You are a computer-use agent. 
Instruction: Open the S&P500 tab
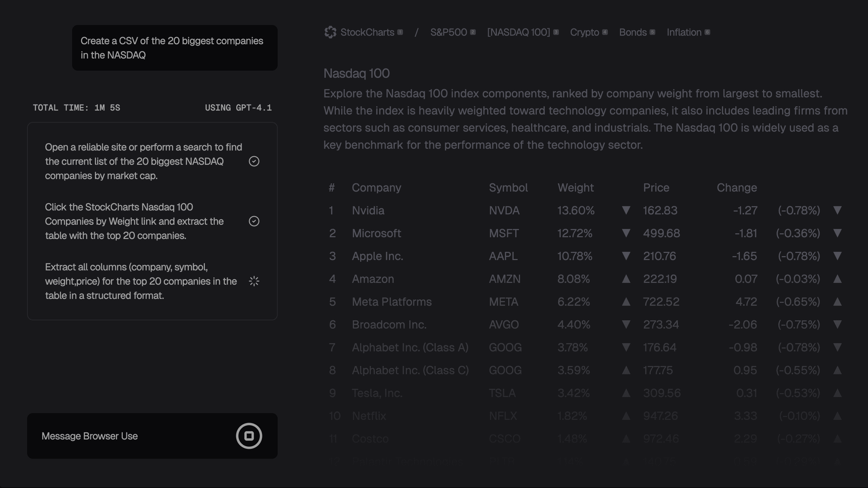tap(449, 32)
